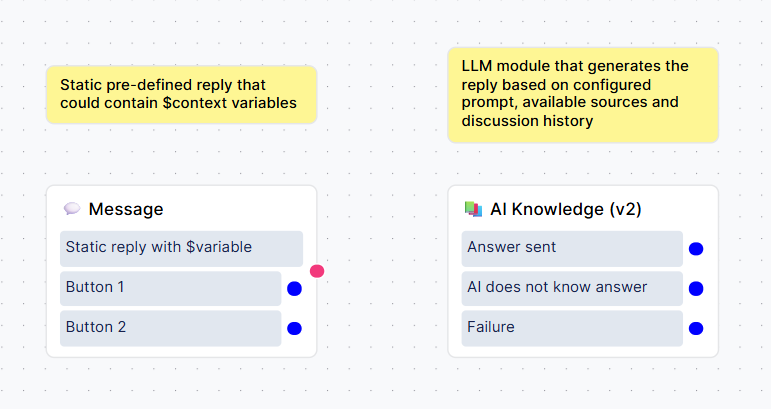Image resolution: width=771 pixels, height=409 pixels.
Task: Select the 'Answer sent' outcome row
Action: pos(572,248)
